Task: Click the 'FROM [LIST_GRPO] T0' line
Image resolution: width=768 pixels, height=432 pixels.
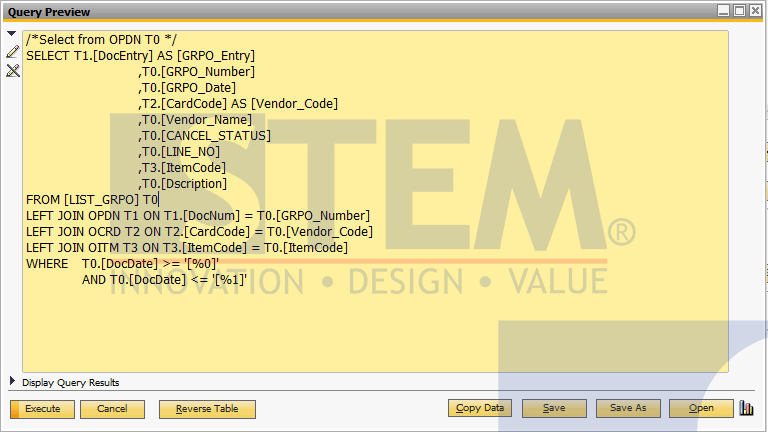Action: 93,200
